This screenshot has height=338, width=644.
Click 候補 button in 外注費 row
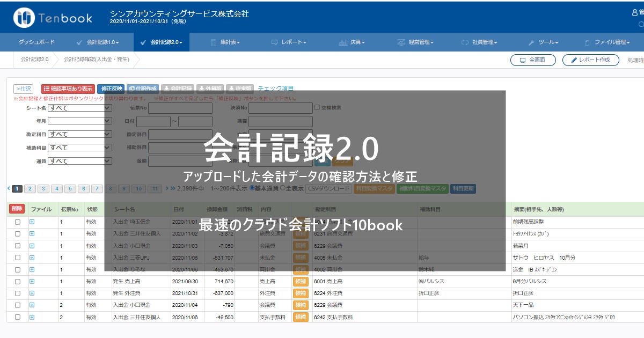[x=301, y=293]
